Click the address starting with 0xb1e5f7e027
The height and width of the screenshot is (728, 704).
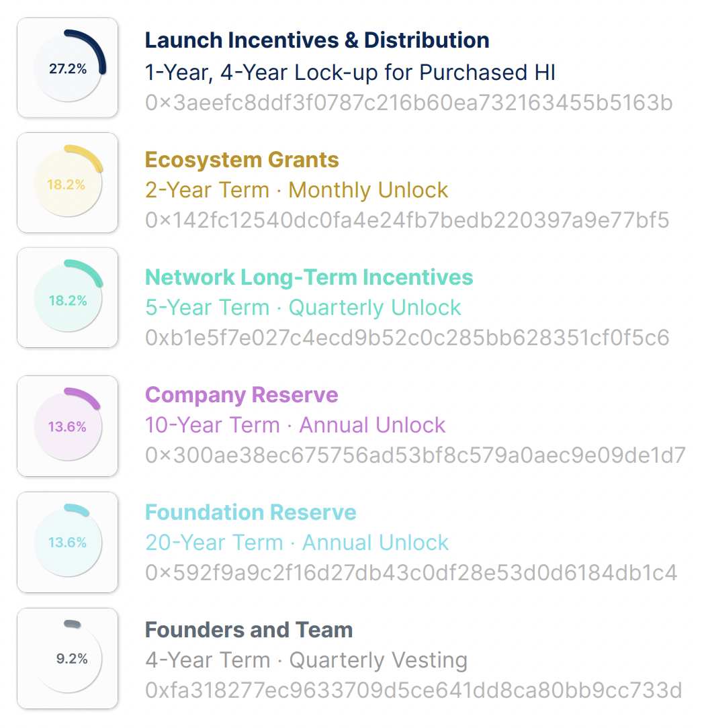click(407, 338)
